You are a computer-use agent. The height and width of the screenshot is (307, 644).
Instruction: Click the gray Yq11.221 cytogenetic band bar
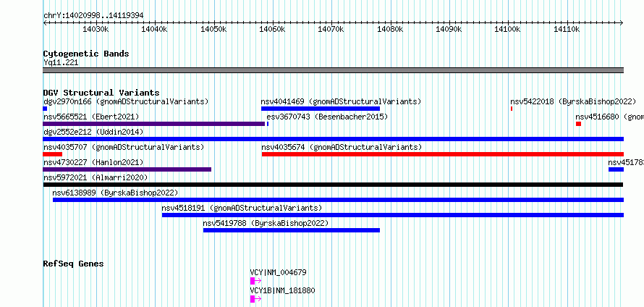[333, 70]
